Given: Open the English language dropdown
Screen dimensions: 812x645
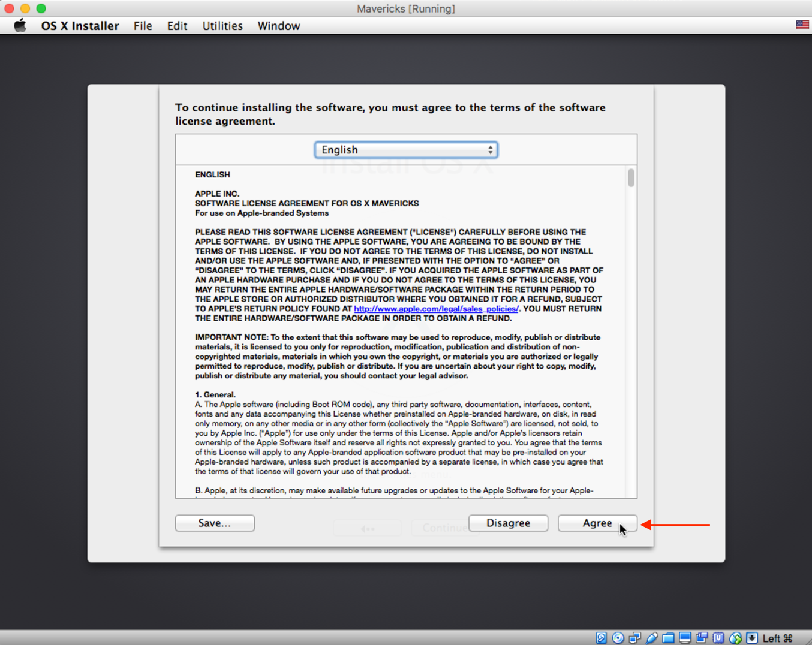Looking at the screenshot, I should [x=406, y=150].
